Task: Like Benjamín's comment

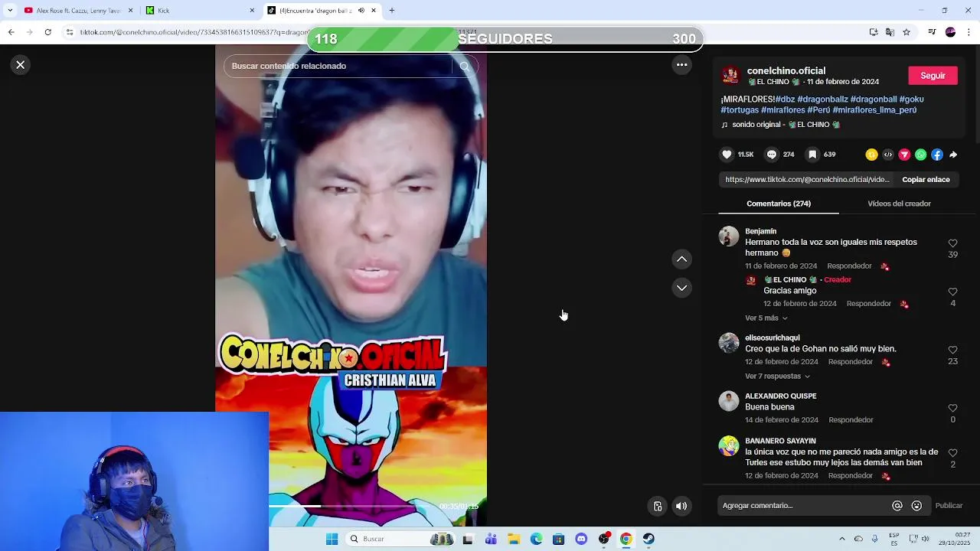Action: [952, 244]
